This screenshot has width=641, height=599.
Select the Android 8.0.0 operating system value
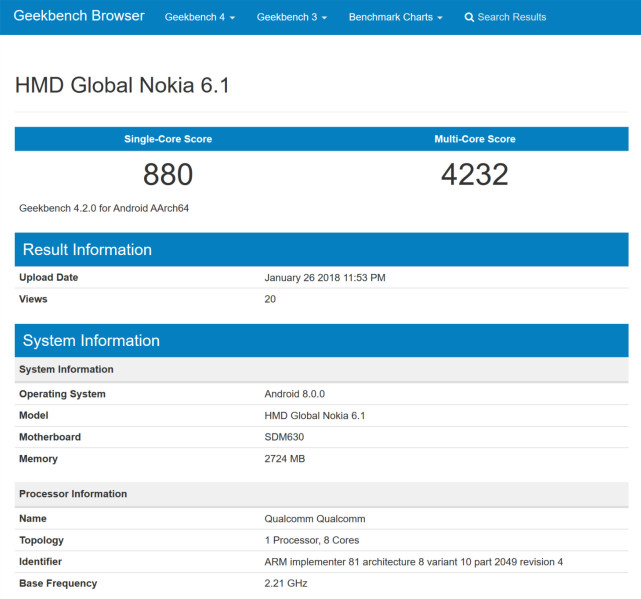pos(294,394)
